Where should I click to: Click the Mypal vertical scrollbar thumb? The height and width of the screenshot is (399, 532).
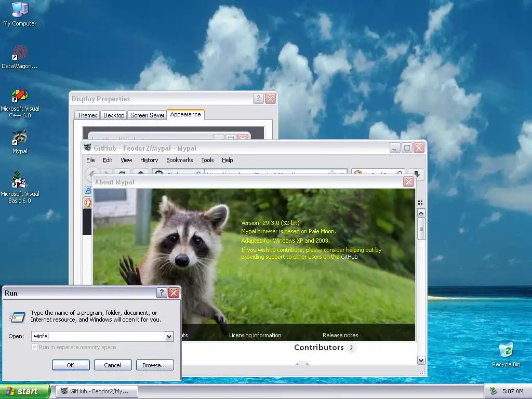pyautogui.click(x=421, y=229)
